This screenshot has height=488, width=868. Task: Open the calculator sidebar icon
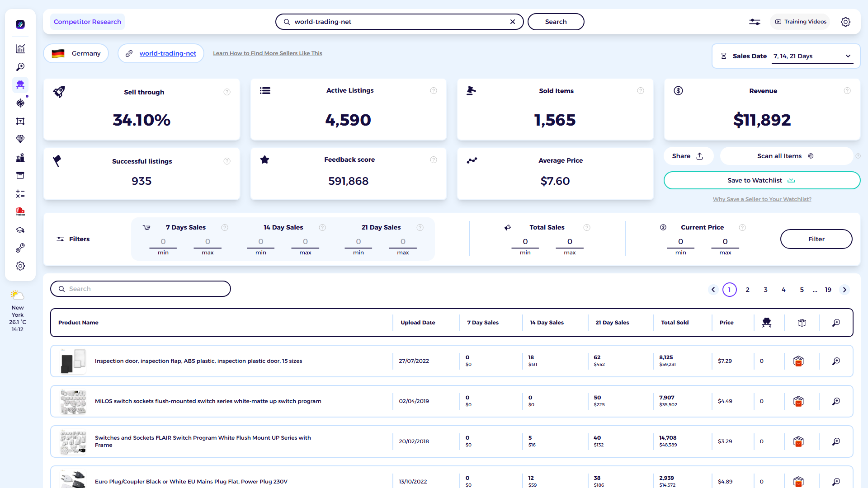20,194
